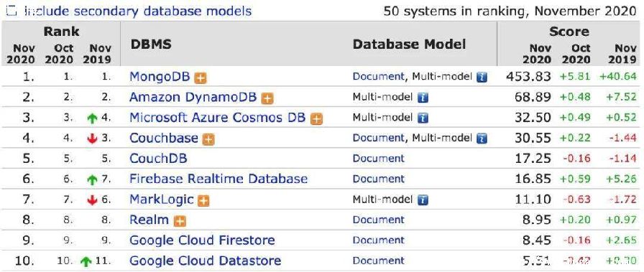Viewport: 644px width, 272px height.
Task: Click the Document model link in the CouchDB row
Action: click(x=378, y=159)
